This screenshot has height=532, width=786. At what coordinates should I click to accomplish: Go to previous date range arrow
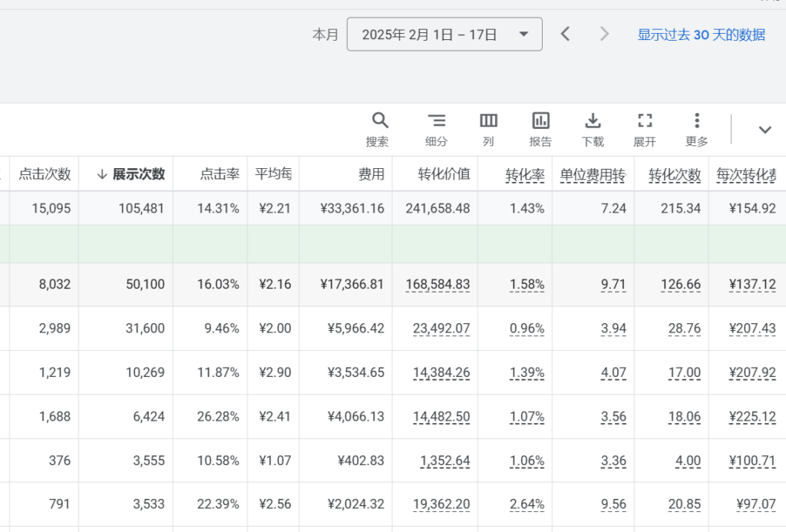click(566, 34)
